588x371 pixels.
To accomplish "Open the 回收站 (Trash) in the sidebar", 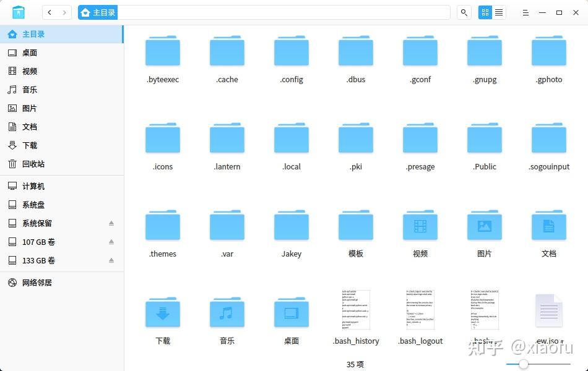I will [x=28, y=164].
